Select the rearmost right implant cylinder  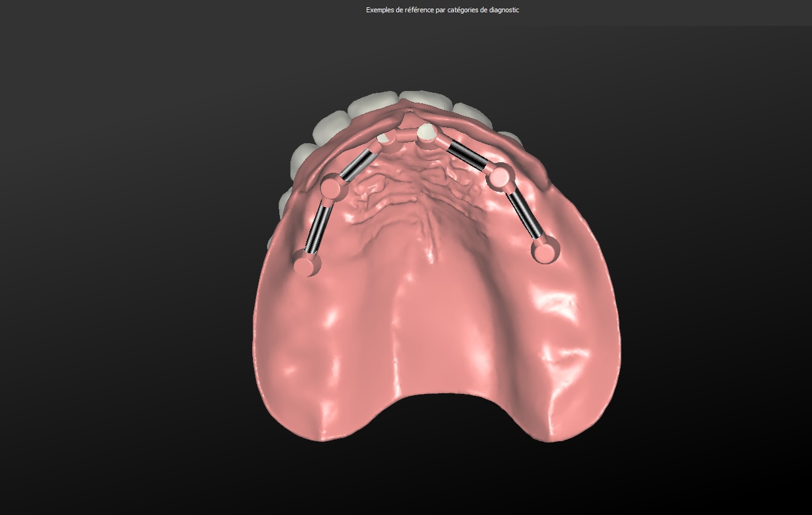click(546, 250)
